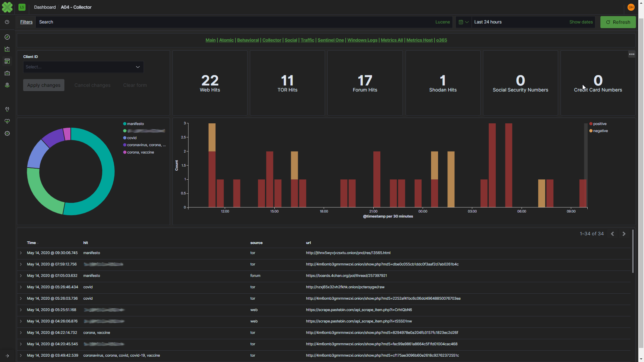Click the Last 24 hours time range
Image resolution: width=644 pixels, height=362 pixels.
tap(488, 22)
